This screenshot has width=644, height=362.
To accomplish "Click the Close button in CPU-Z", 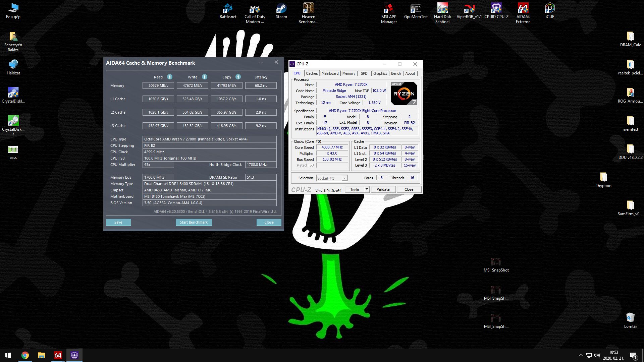I will [x=409, y=189].
